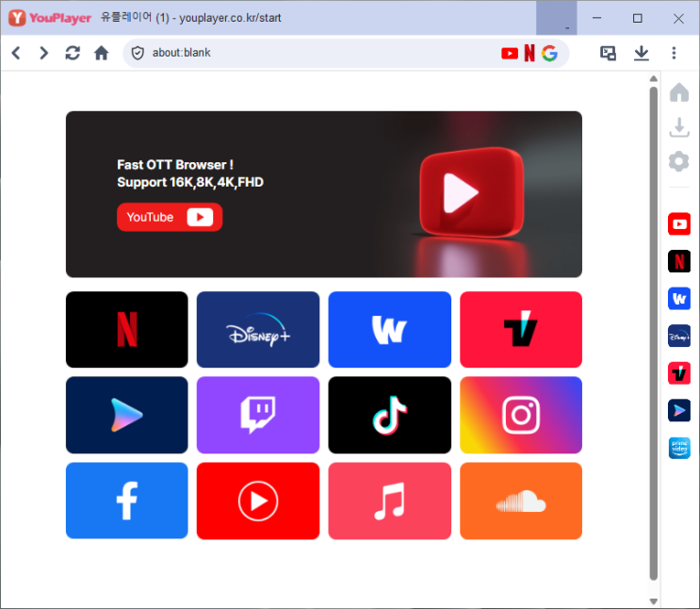Click the sidebar download icon

(x=679, y=127)
